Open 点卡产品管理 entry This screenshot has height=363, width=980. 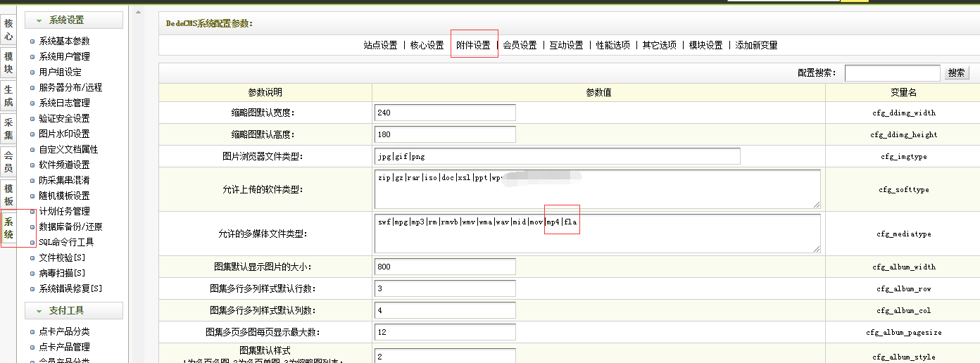(65, 347)
